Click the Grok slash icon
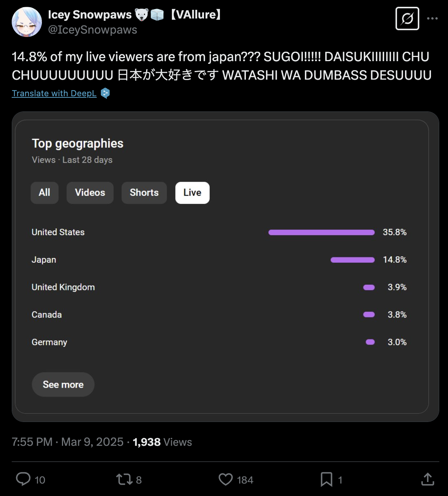This screenshot has width=448, height=496. pos(407,18)
